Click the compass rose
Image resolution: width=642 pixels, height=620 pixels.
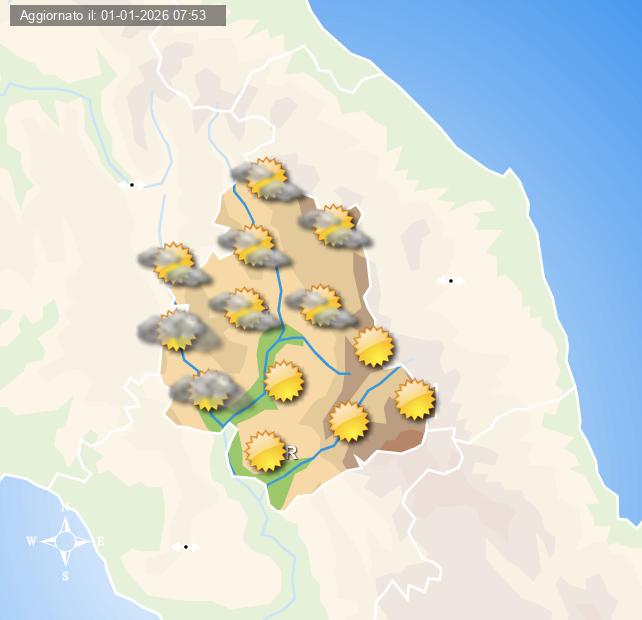coord(65,541)
